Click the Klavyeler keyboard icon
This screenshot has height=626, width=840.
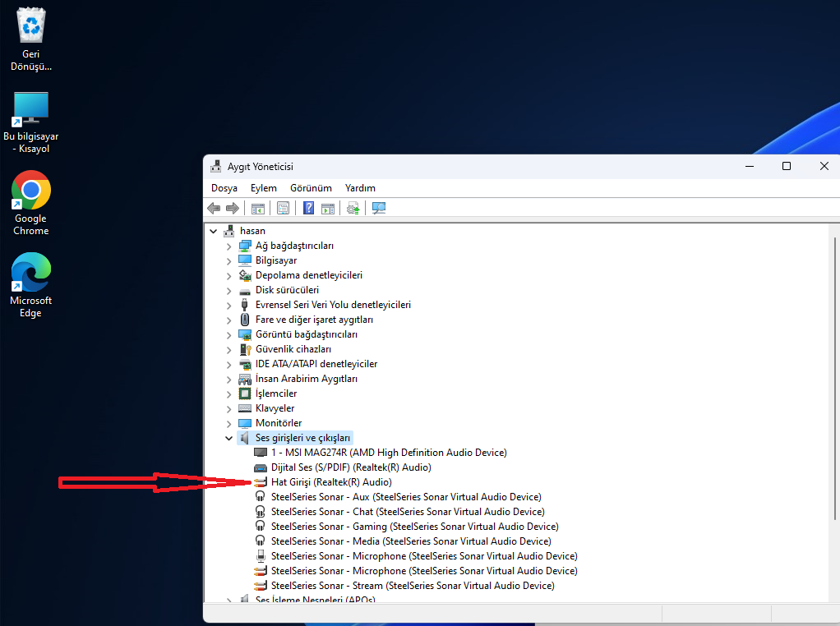coord(245,408)
